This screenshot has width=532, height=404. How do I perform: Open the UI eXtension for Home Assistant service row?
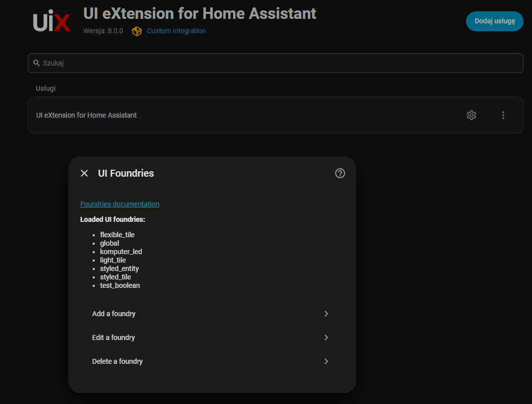pos(275,115)
